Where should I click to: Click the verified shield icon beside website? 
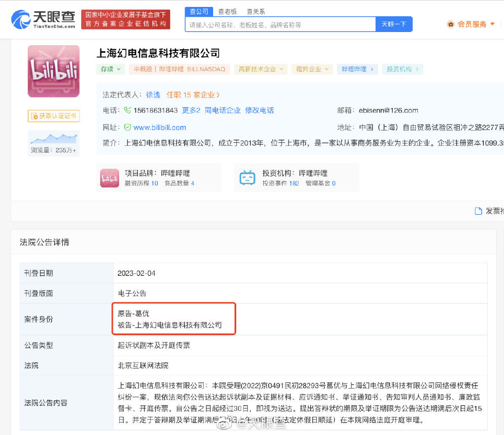pos(127,128)
